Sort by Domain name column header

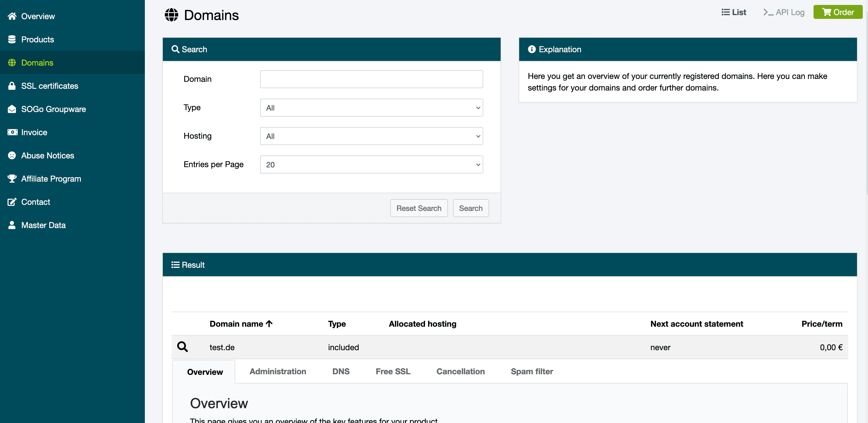240,323
